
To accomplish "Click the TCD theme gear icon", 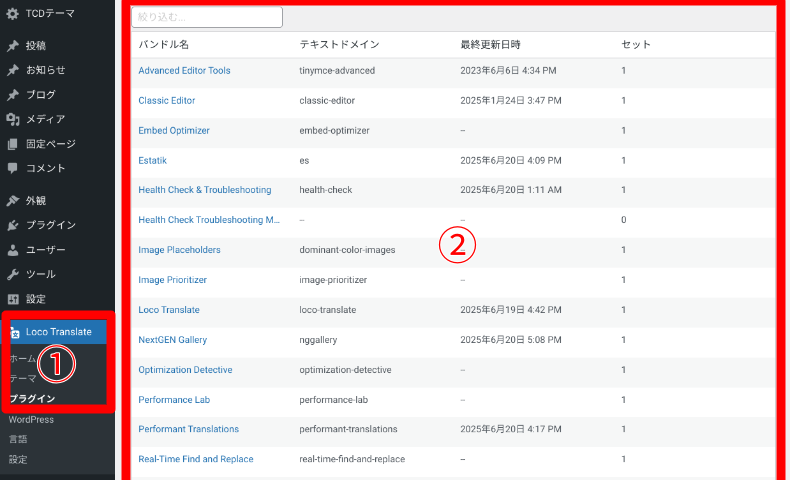I will 13,14.
